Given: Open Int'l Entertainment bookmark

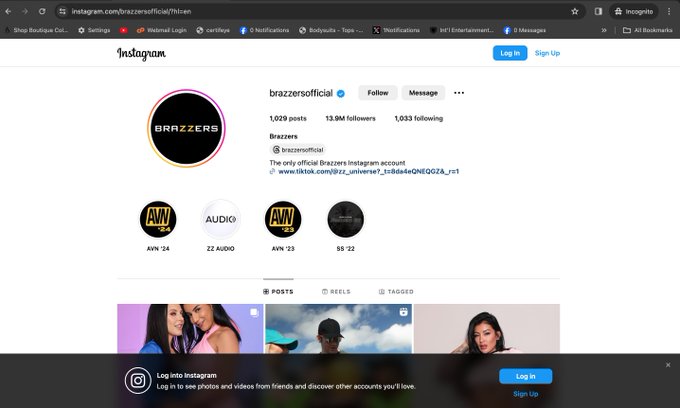Looking at the screenshot, I should (461, 30).
